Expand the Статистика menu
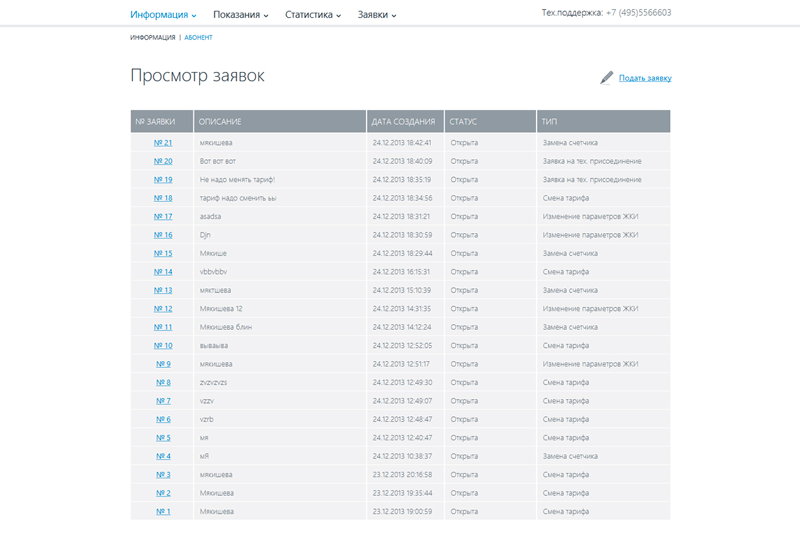This screenshot has width=800, height=533. (x=313, y=15)
